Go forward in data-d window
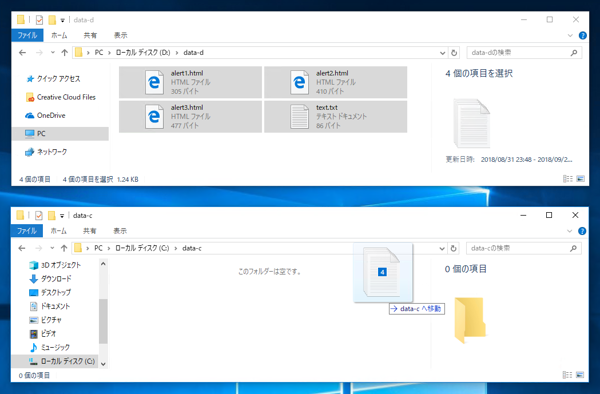Image resolution: width=600 pixels, height=394 pixels. coord(39,53)
